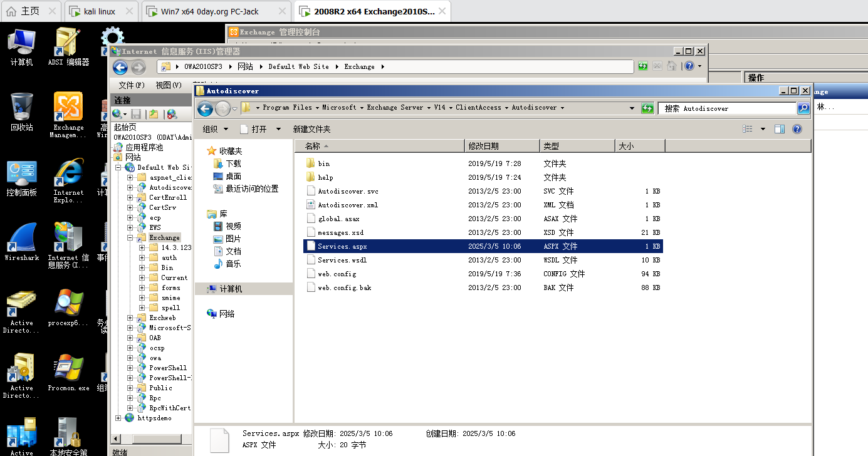Launch procexp64 desktop shortcut
The width and height of the screenshot is (868, 456).
point(68,308)
